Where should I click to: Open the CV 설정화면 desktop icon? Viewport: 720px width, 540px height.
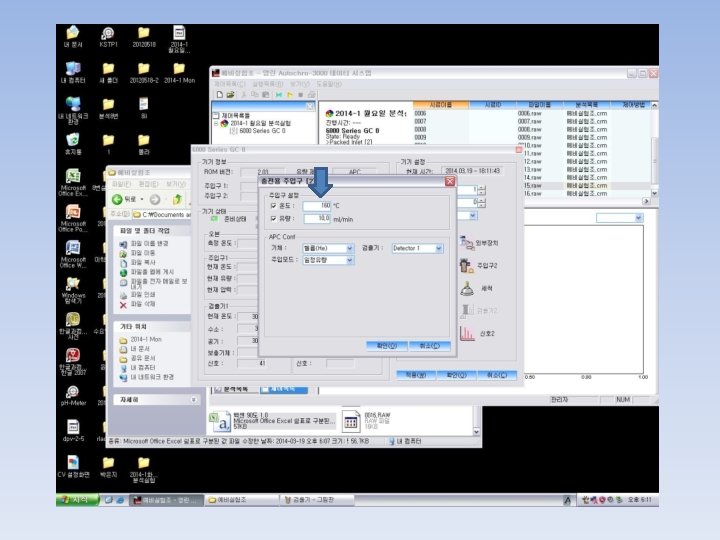coord(73,466)
